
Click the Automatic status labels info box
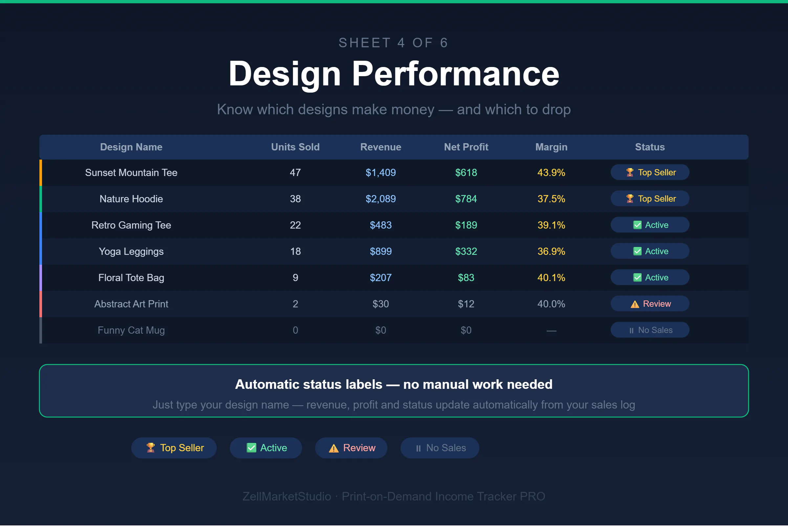(394, 391)
